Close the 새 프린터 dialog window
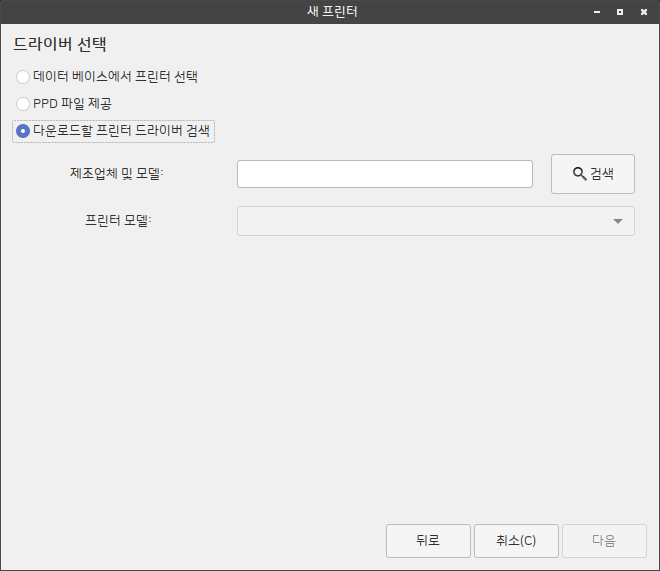660x571 pixels. pyautogui.click(x=643, y=12)
